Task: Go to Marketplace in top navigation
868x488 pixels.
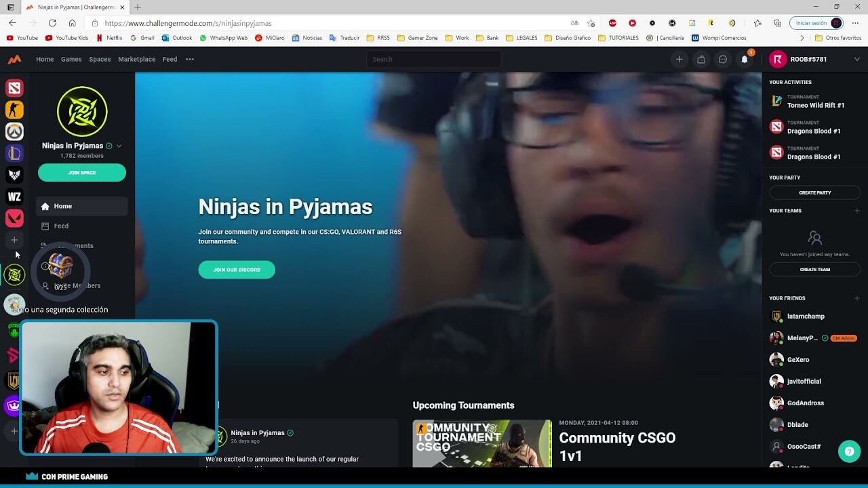Action: click(x=136, y=60)
